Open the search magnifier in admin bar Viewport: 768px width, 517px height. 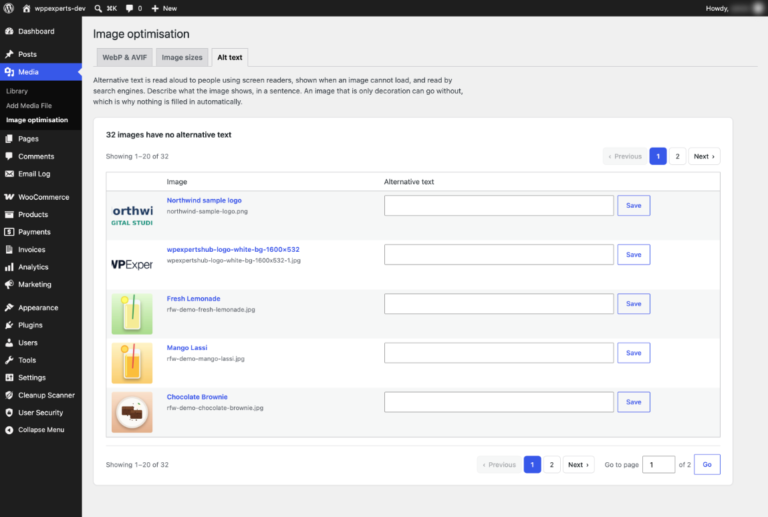pyautogui.click(x=98, y=8)
